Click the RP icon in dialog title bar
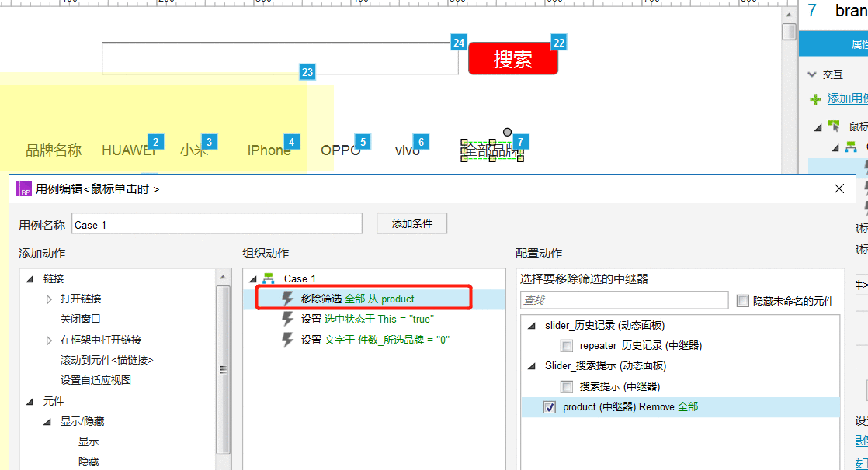Image resolution: width=868 pixels, height=470 pixels. pos(24,189)
